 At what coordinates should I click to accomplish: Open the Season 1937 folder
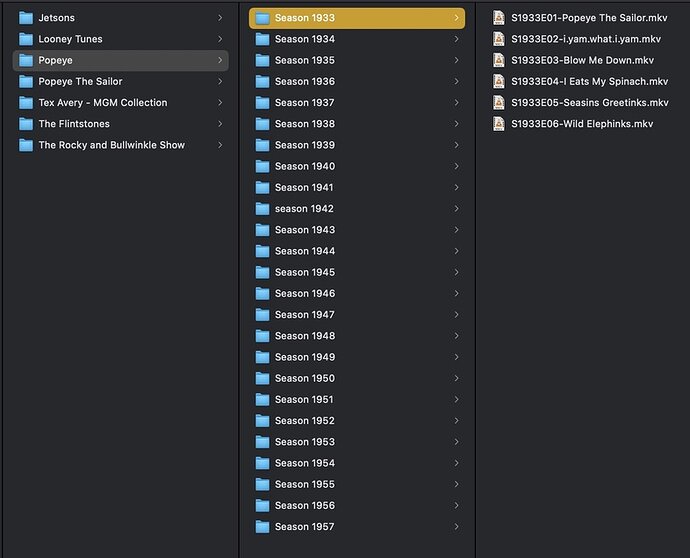pos(304,103)
